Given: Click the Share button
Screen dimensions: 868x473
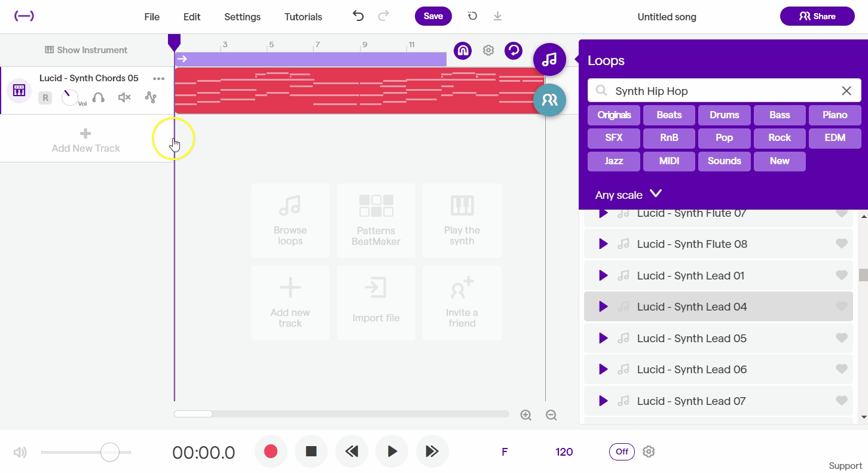Looking at the screenshot, I should (817, 16).
